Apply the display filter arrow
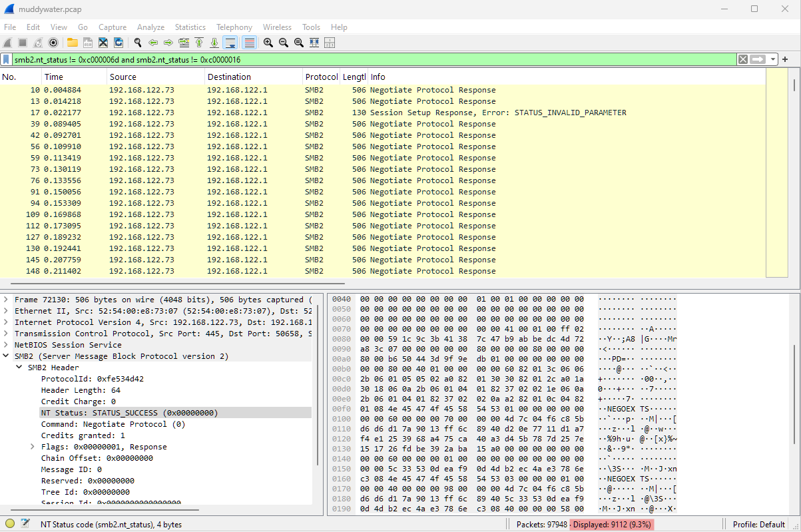This screenshot has height=532, width=801. pos(758,59)
